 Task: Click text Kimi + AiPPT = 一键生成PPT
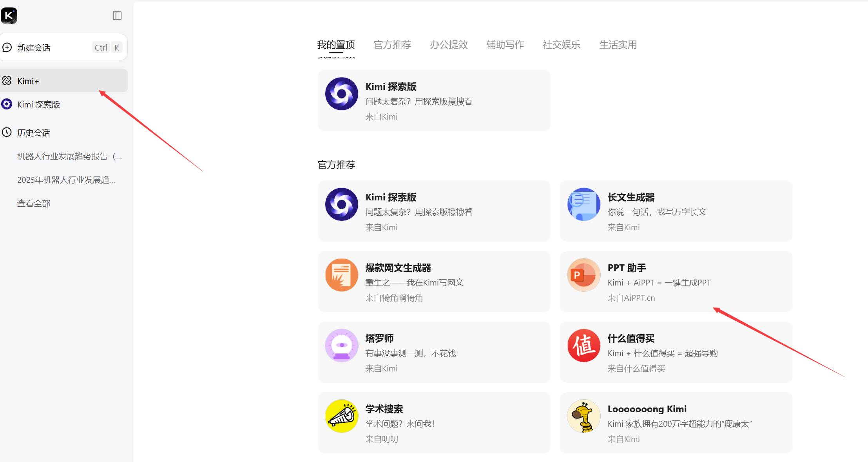[x=659, y=283]
